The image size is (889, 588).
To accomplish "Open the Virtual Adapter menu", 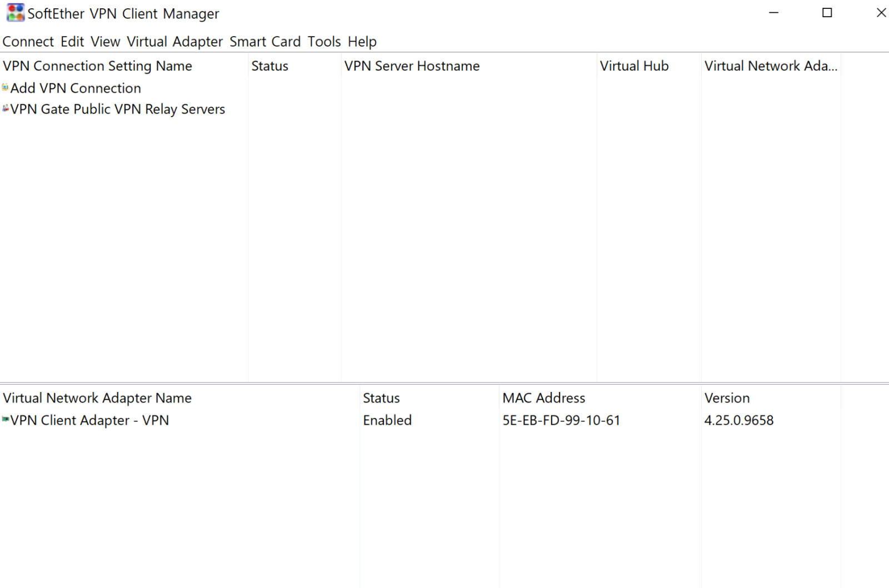I will [174, 42].
